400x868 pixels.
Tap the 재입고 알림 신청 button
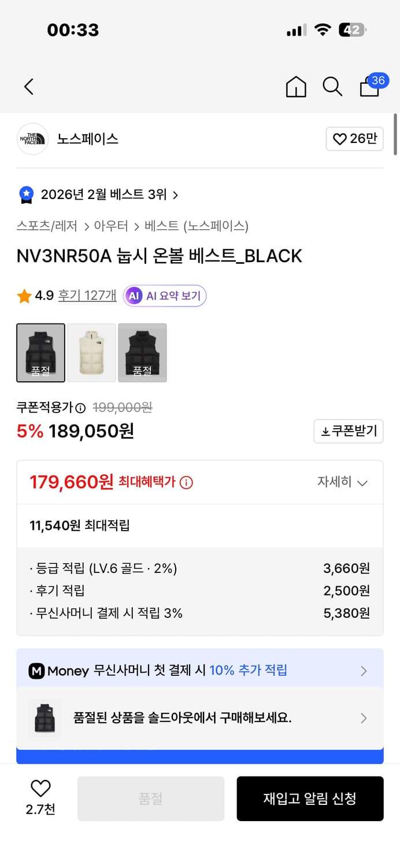310,799
